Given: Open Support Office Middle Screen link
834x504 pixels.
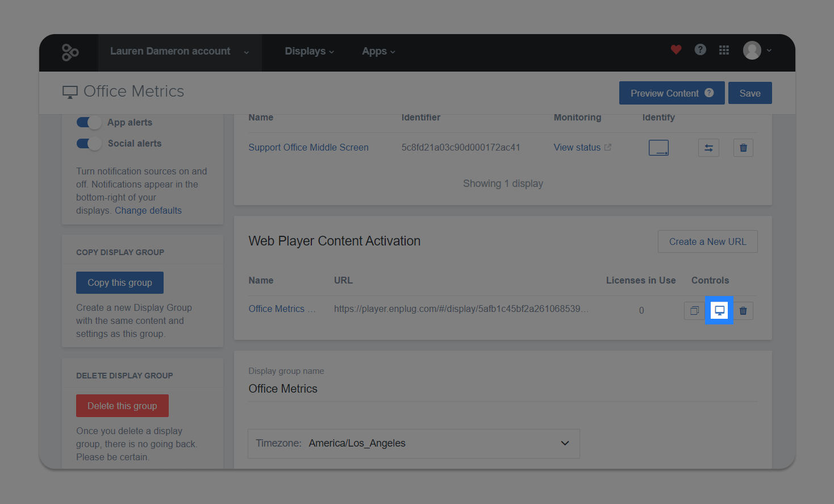Looking at the screenshot, I should click(308, 147).
